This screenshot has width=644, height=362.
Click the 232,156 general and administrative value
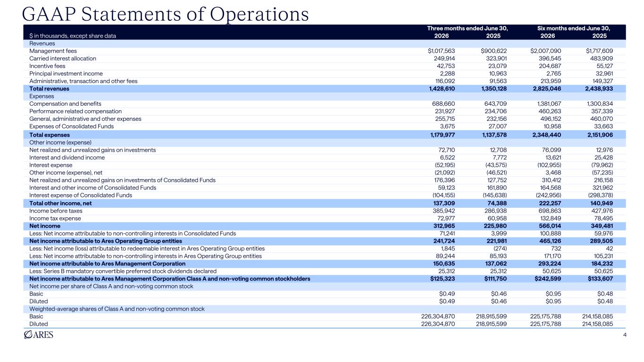coord(496,119)
